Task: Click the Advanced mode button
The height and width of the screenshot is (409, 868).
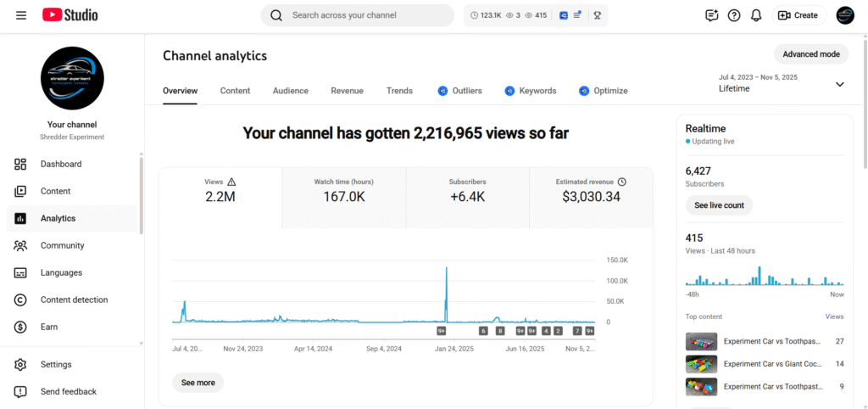Action: (x=810, y=54)
